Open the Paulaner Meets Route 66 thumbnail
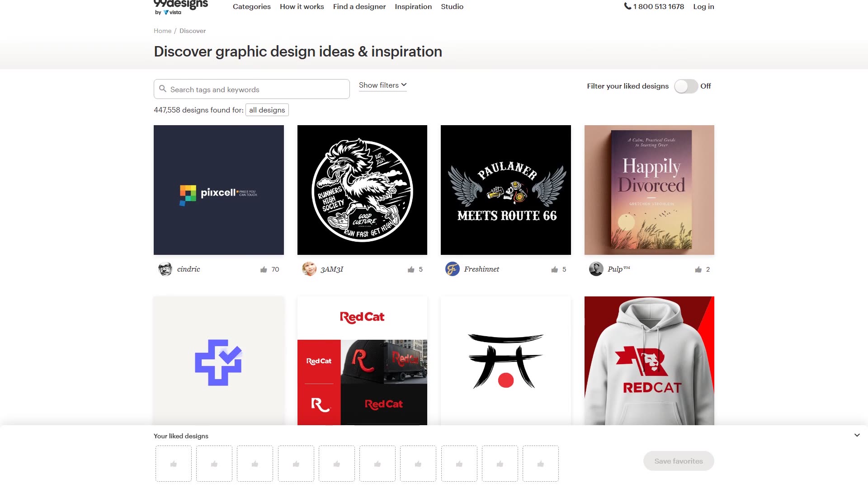Image resolution: width=868 pixels, height=488 pixels. pyautogui.click(x=506, y=190)
